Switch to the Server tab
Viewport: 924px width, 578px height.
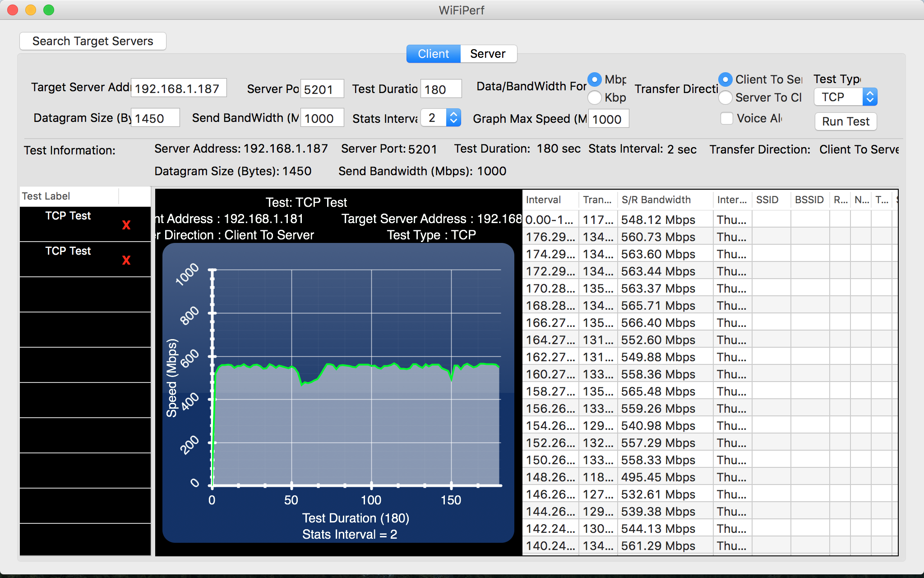coord(488,54)
